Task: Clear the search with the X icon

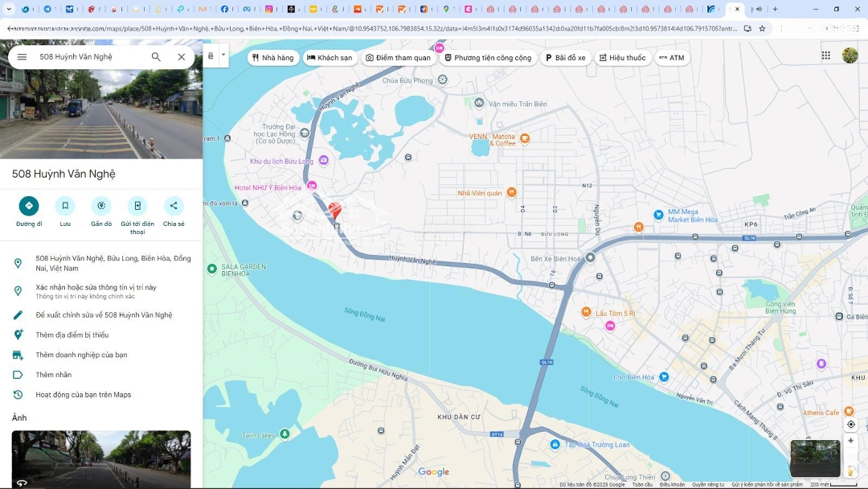Action: pos(182,57)
